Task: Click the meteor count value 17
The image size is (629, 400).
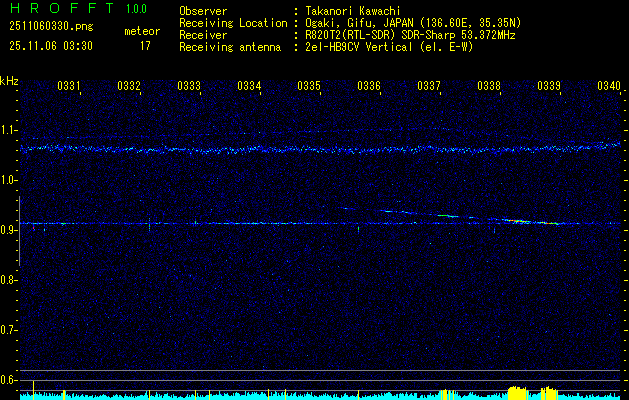Action: click(x=145, y=46)
